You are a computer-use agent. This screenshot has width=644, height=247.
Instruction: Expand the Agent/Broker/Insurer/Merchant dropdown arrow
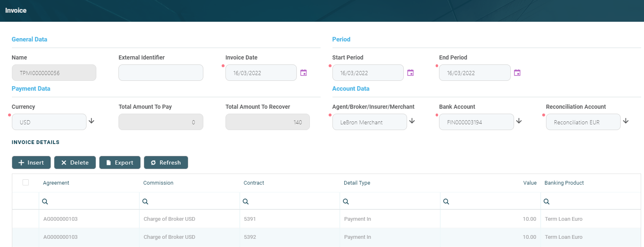click(412, 121)
